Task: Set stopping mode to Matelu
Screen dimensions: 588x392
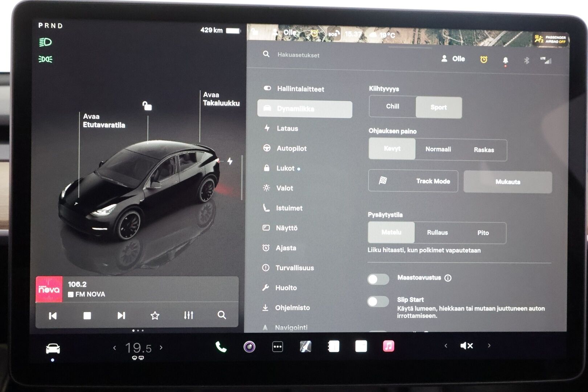Action: (391, 232)
